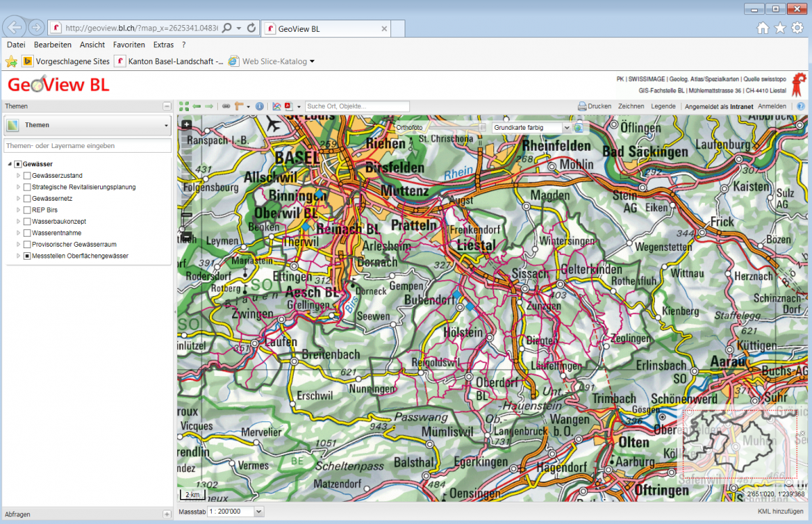812x524 pixels.
Task: Click the Anmelden link
Action: (771, 106)
